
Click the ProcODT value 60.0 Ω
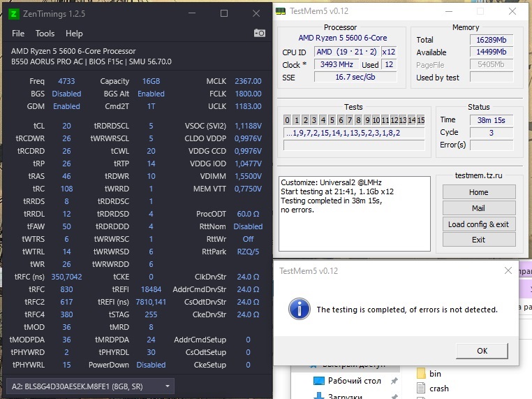(x=248, y=214)
